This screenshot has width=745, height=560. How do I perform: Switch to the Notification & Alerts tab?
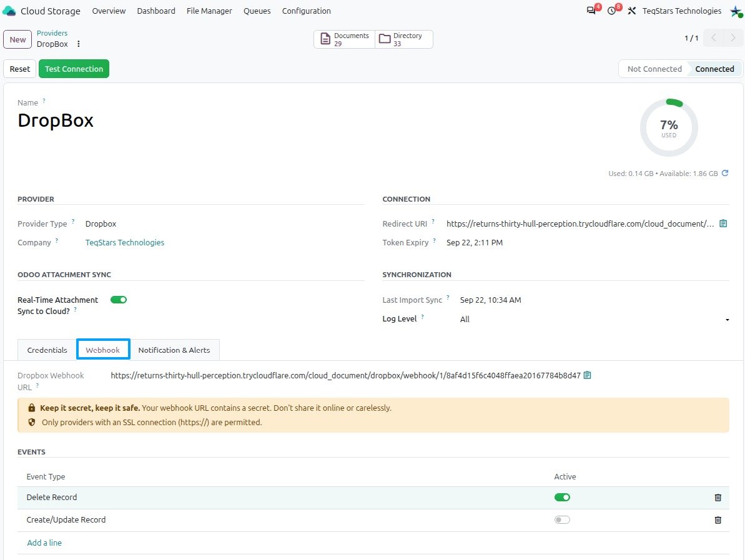[174, 350]
